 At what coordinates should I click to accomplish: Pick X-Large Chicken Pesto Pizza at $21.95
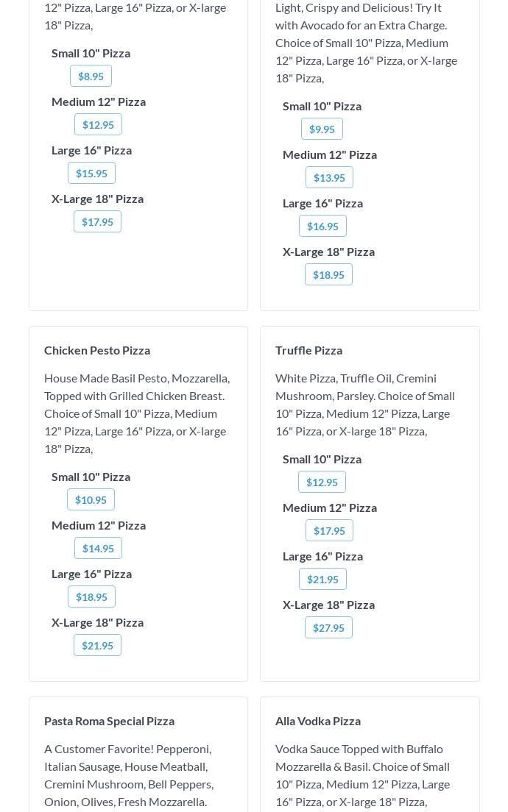point(97,645)
